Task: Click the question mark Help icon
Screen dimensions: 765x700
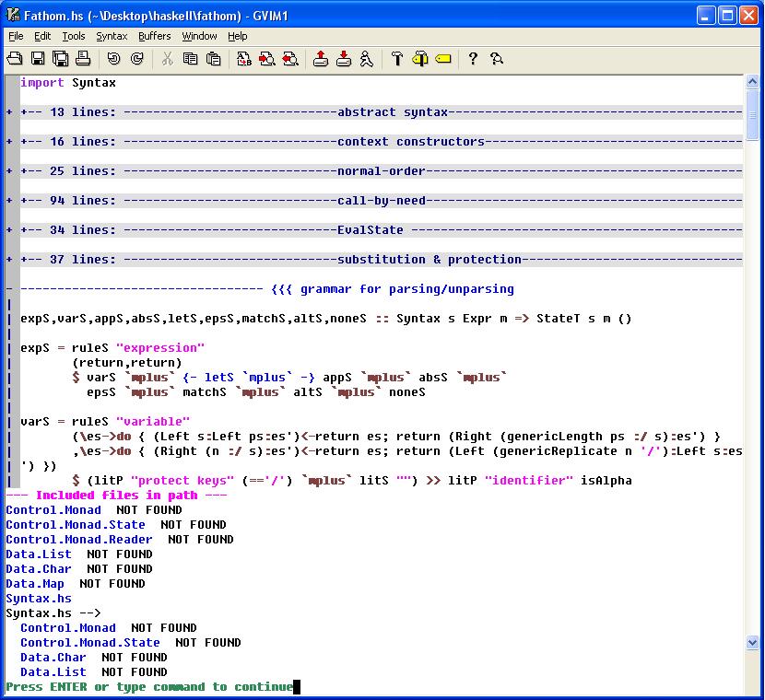Action: (x=473, y=59)
